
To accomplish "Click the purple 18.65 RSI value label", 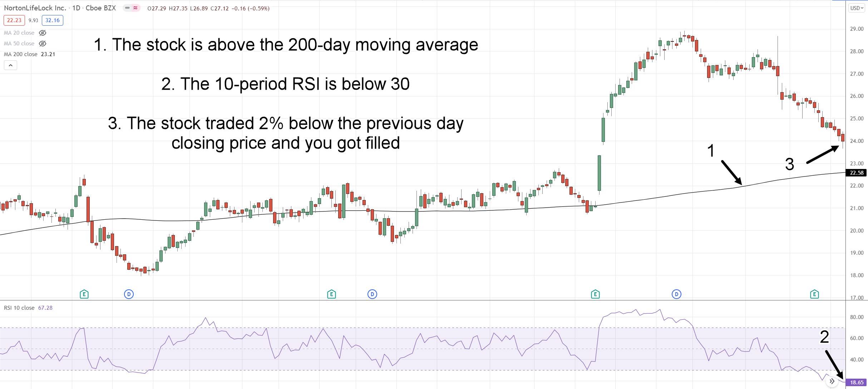I will pos(857,383).
